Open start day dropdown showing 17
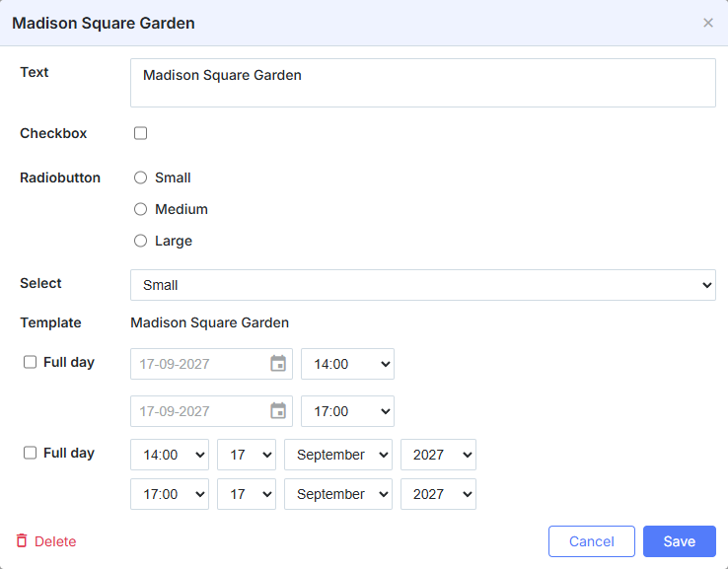Viewport: 728px width, 569px height. tap(247, 455)
